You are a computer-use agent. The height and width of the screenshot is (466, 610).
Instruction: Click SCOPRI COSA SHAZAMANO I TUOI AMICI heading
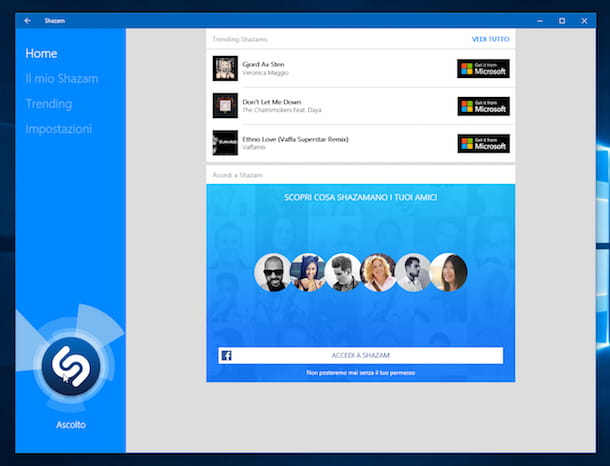click(361, 197)
